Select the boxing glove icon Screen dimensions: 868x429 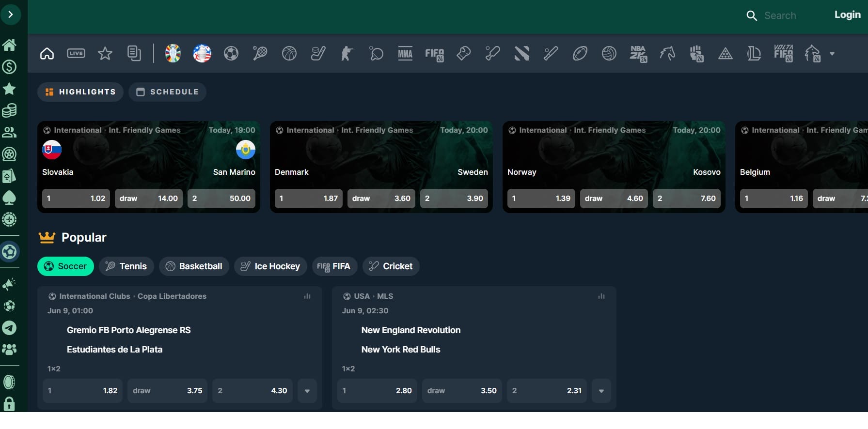tap(464, 53)
